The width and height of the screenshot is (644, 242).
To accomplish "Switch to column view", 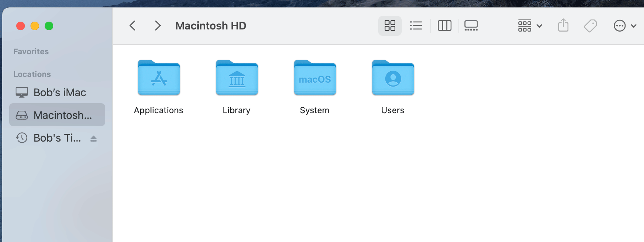I will 444,26.
